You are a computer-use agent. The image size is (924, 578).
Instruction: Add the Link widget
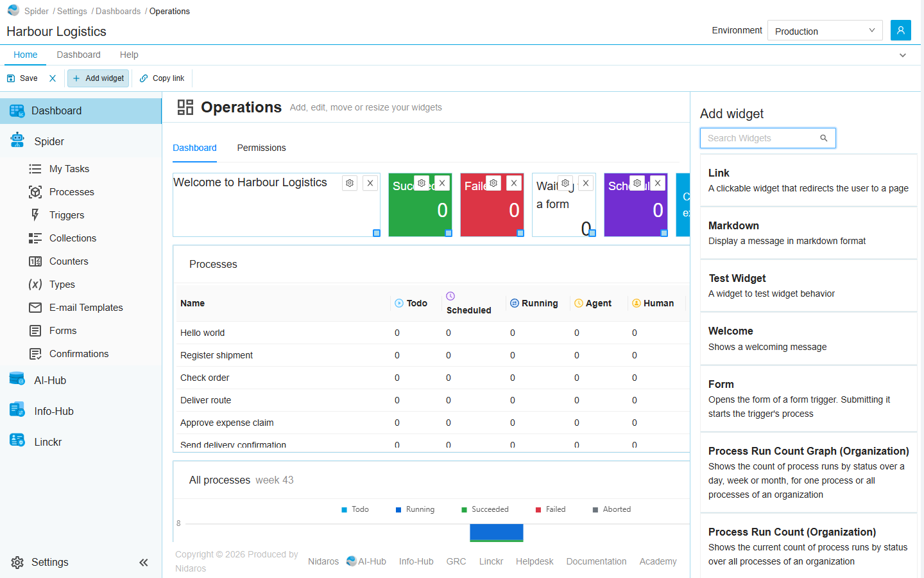click(x=809, y=180)
